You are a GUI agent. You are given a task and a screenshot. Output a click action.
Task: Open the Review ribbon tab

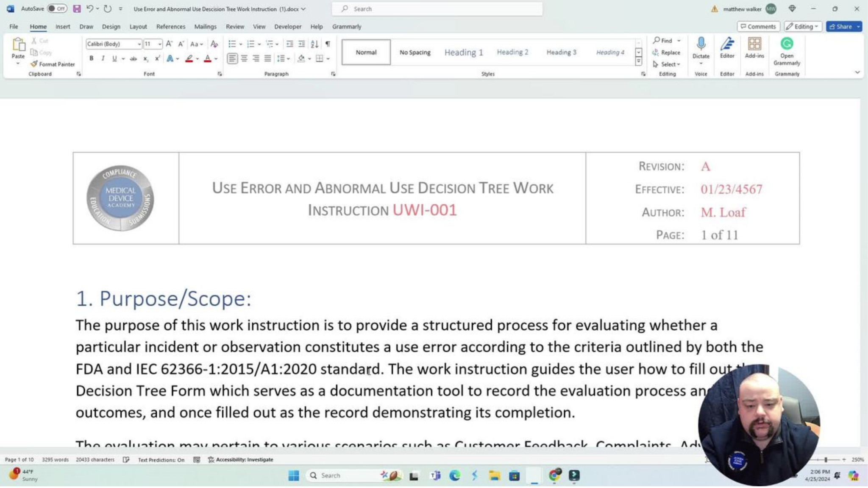[x=235, y=26]
